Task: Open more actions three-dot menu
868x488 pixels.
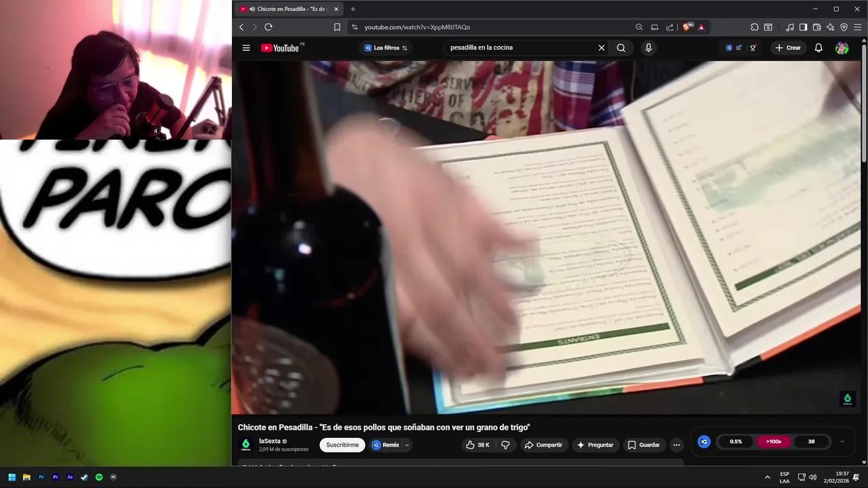Action: (x=676, y=445)
